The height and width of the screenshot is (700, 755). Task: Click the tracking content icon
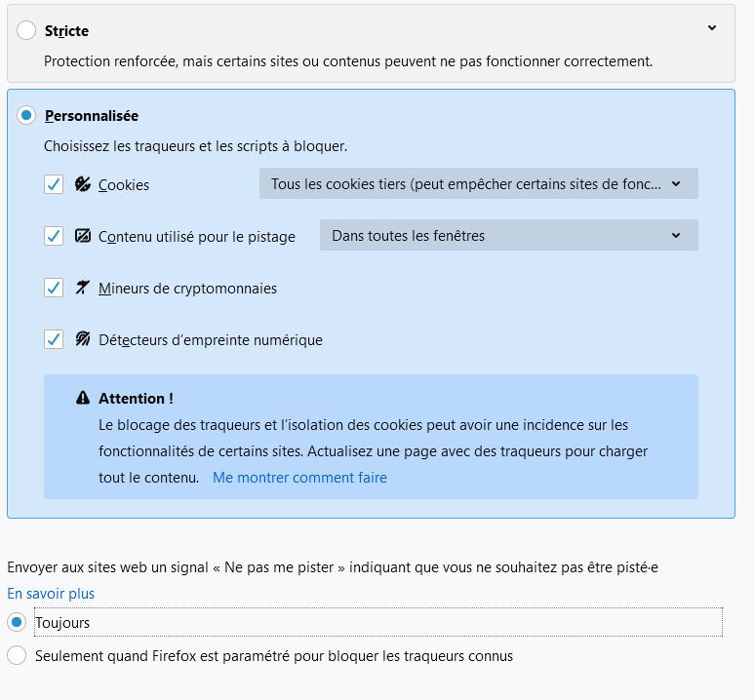(83, 236)
